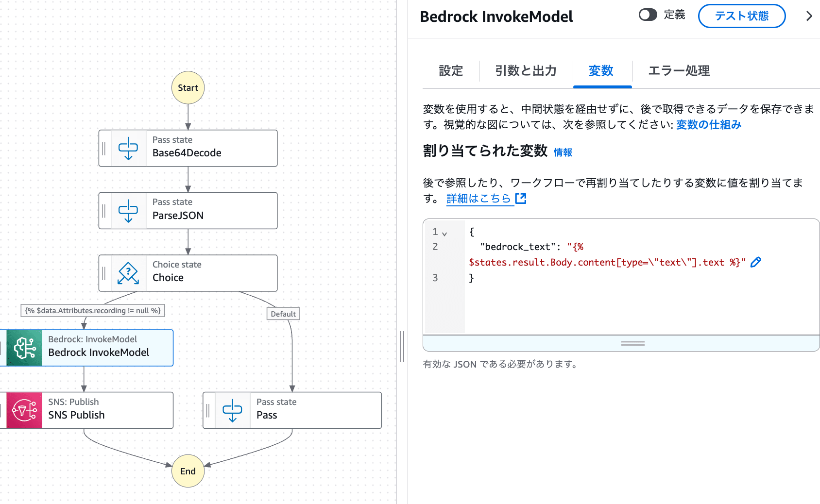Viewport: 820px width, 504px height.
Task: Click the Default branch label
Action: click(283, 314)
